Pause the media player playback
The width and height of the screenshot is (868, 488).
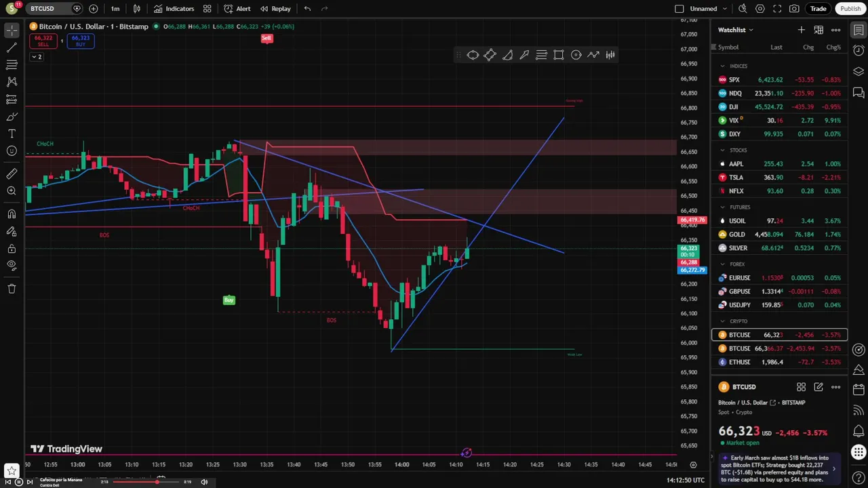point(19,482)
